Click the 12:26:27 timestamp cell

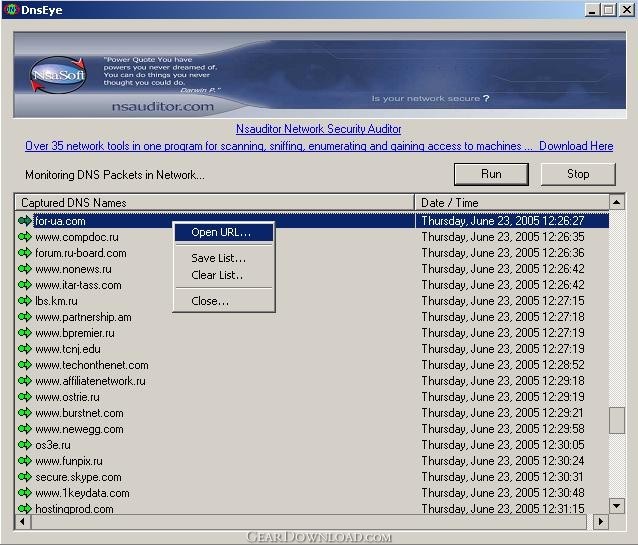[503, 221]
